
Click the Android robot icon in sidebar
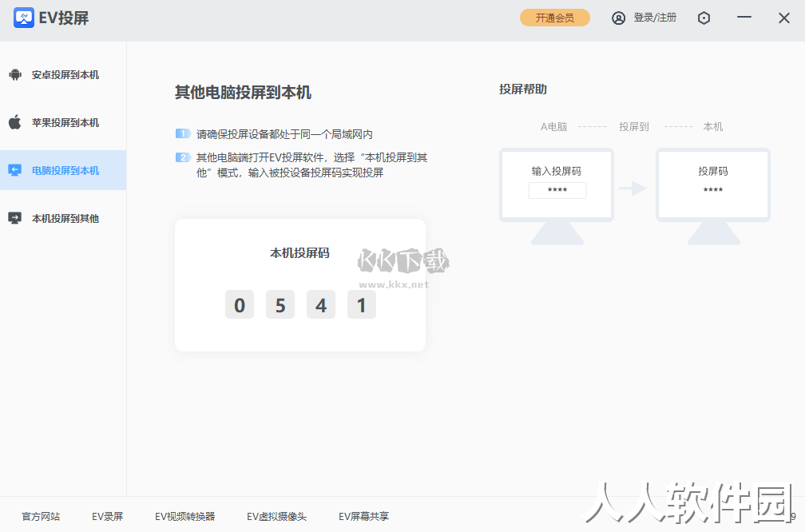15,75
